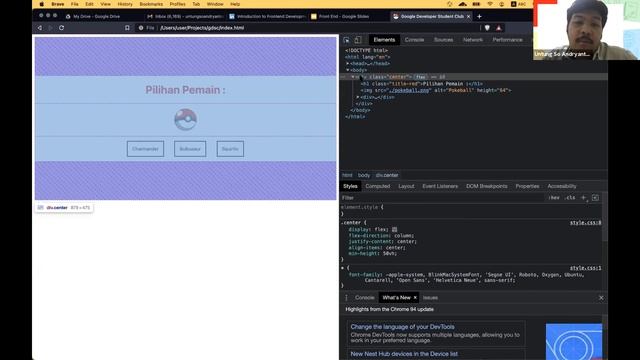Switch to the Introduction to Frontend Development tab

point(267,16)
